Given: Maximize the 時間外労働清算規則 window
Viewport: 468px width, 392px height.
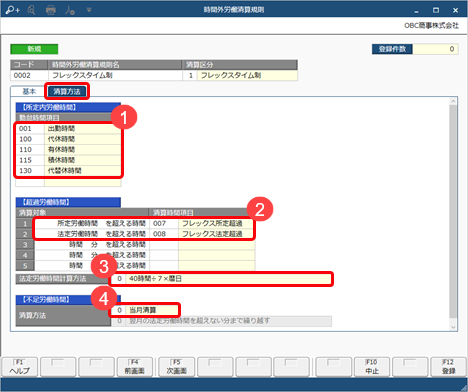Looking at the screenshot, I should 436,10.
